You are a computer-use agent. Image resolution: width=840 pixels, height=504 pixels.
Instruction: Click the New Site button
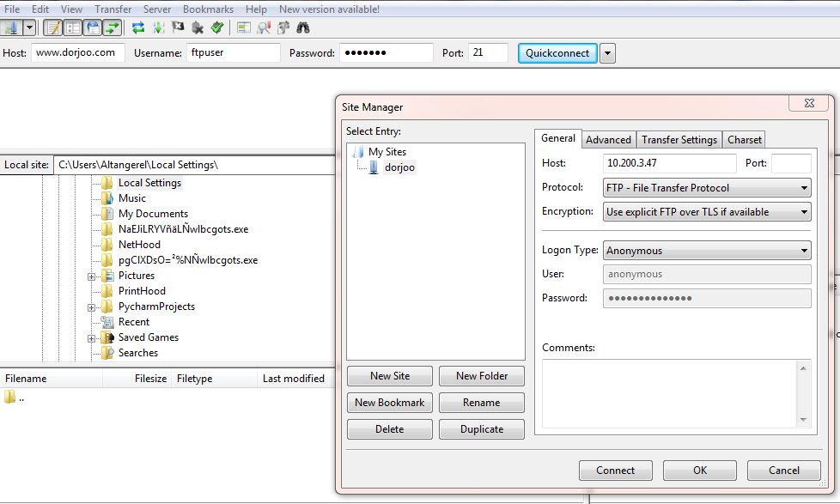coord(390,376)
